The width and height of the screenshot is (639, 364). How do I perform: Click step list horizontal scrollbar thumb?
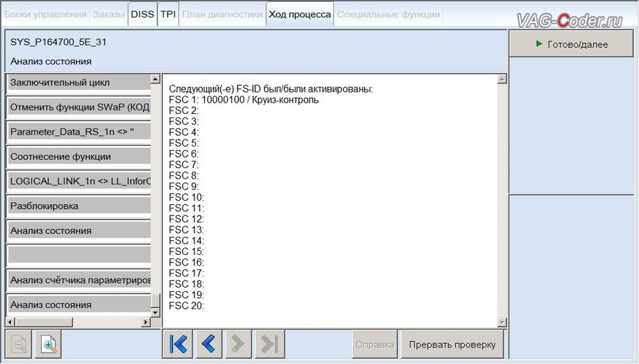(44, 322)
